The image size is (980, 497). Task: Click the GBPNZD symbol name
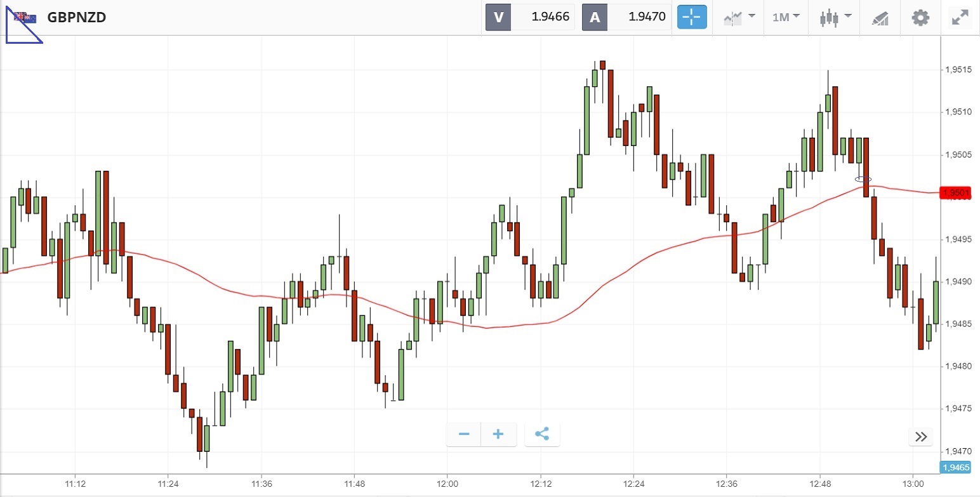[x=76, y=17]
